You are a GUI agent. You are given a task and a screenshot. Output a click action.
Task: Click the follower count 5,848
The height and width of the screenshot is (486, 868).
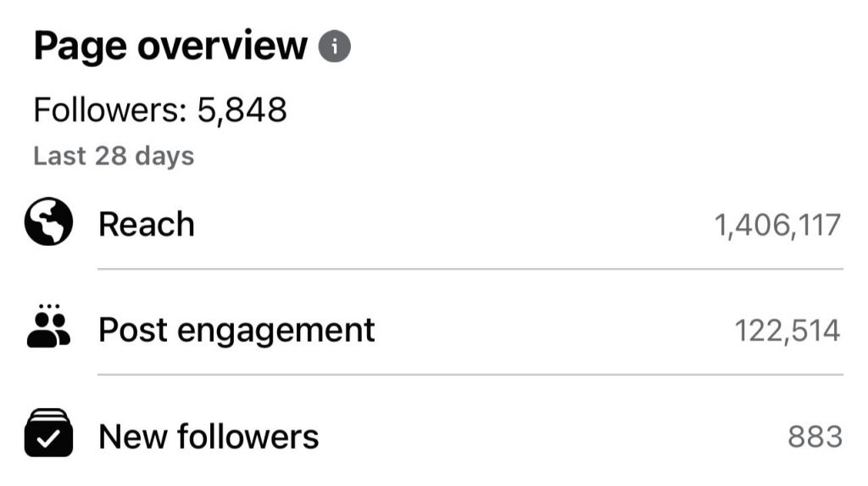[x=242, y=110]
